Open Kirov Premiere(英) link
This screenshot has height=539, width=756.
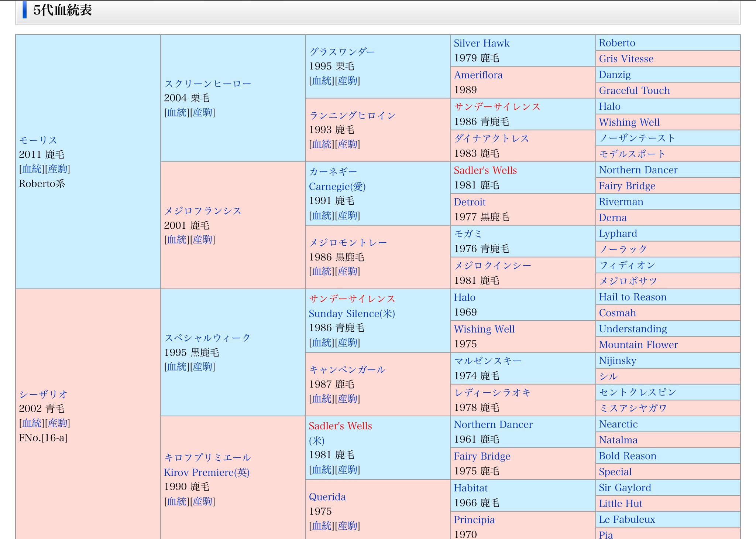207,473
